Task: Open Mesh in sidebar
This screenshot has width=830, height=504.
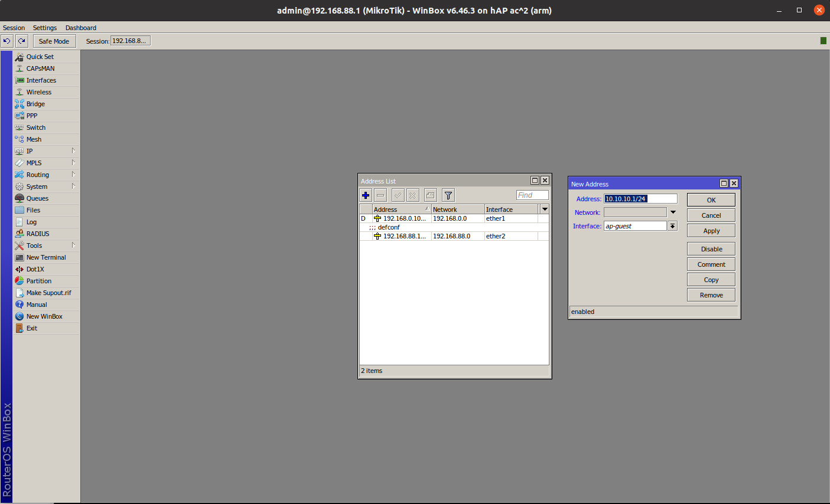Action: (46, 139)
